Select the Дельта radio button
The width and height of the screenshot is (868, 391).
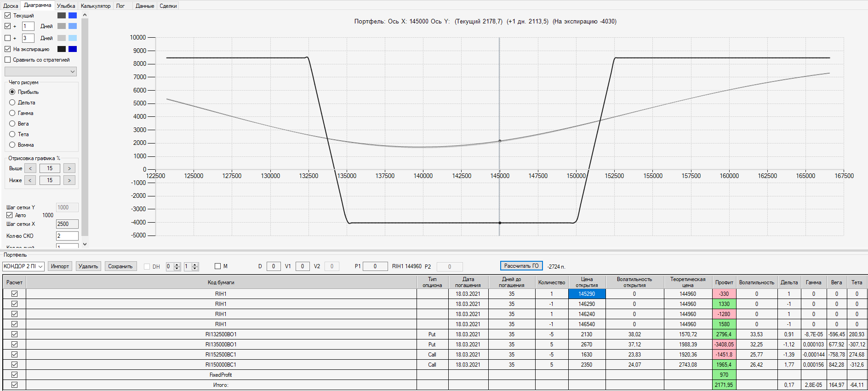click(x=12, y=103)
